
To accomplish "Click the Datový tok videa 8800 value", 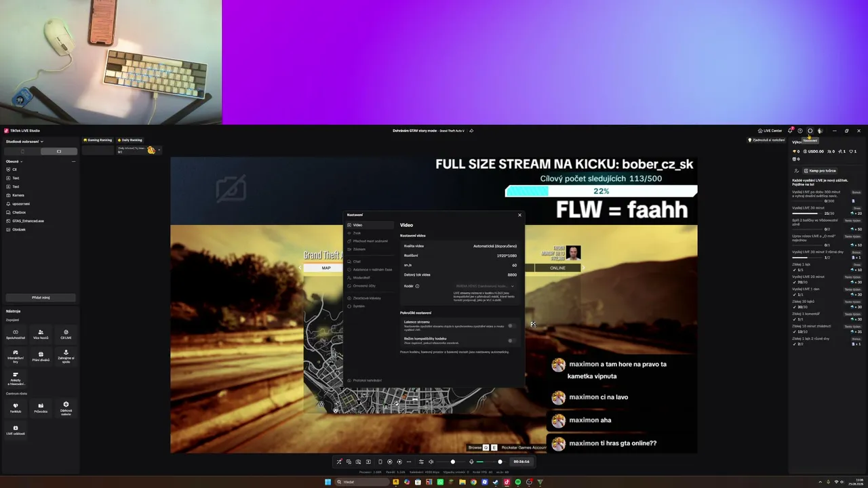I will click(512, 274).
